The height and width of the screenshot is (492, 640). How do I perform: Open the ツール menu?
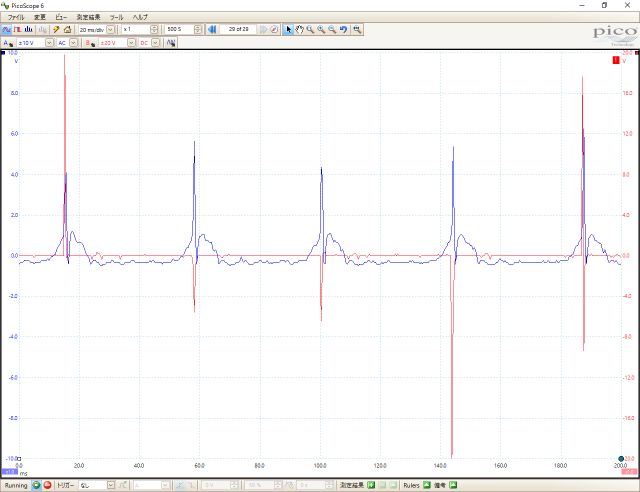pyautogui.click(x=116, y=17)
